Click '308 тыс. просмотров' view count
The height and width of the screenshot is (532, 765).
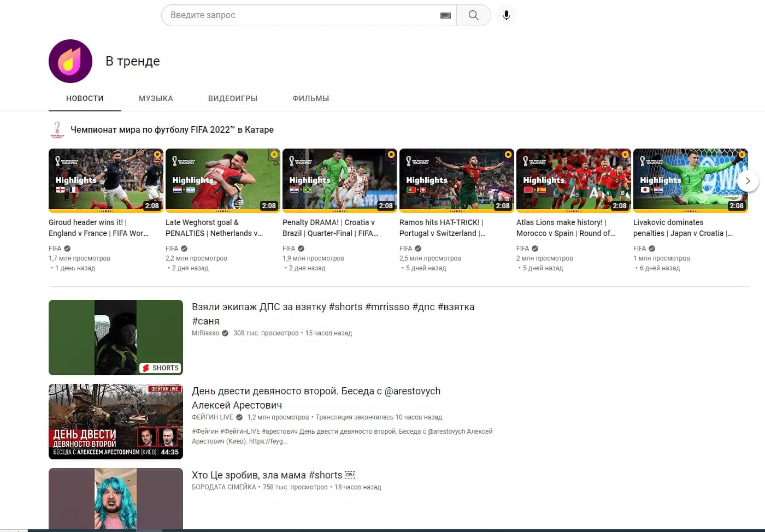coord(266,333)
